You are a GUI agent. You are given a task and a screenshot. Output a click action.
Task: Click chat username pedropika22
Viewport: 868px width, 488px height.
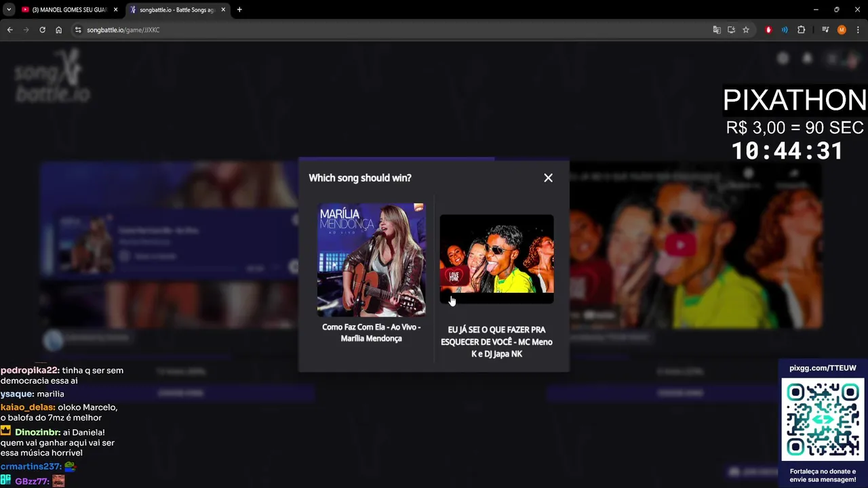click(x=30, y=371)
